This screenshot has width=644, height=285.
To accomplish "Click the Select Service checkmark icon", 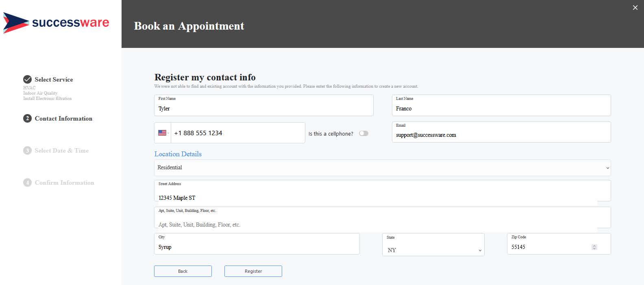I will click(27, 79).
